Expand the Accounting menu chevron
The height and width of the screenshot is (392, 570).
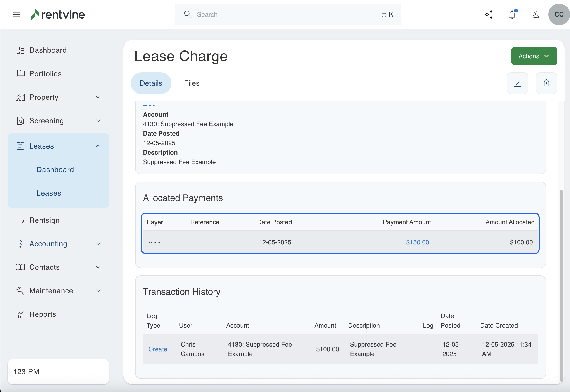point(98,244)
